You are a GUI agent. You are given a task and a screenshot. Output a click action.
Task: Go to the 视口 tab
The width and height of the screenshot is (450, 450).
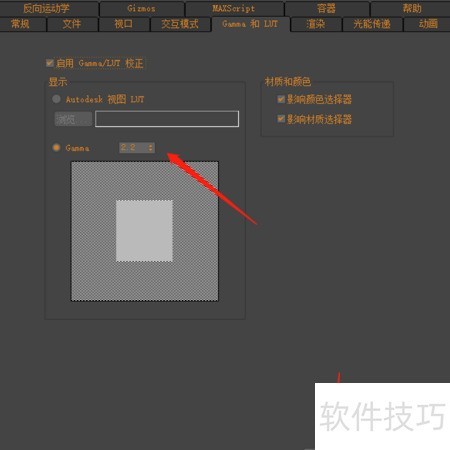tap(124, 24)
